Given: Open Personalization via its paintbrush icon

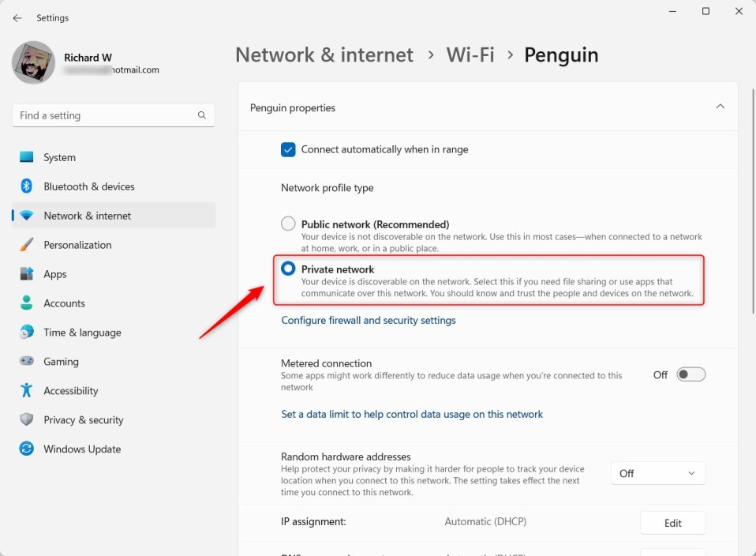Looking at the screenshot, I should 27,245.
